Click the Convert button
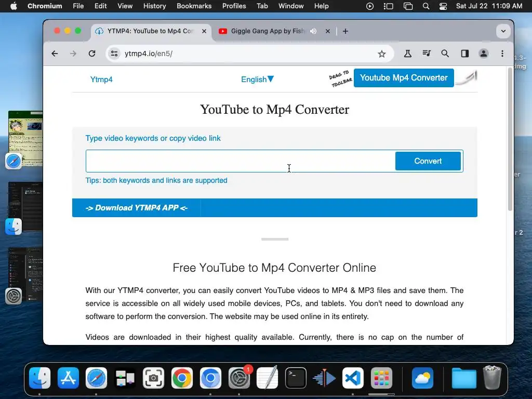Screen dimensions: 532x399 [x=428, y=161]
